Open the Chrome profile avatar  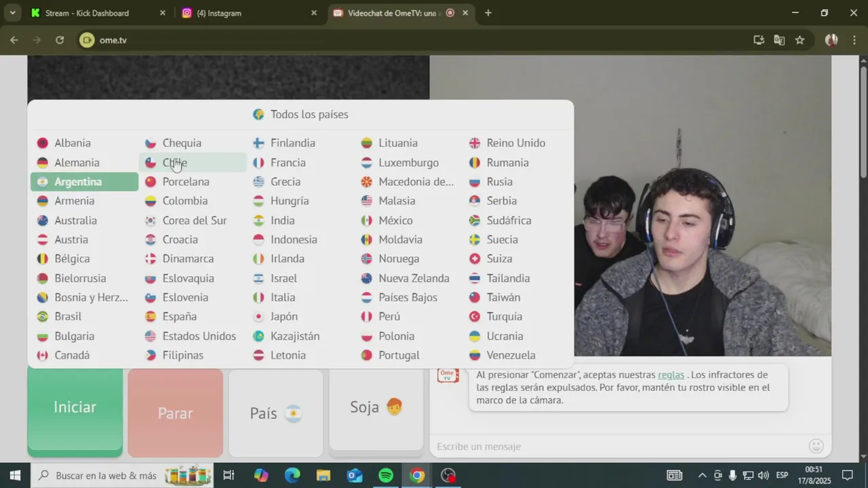831,40
